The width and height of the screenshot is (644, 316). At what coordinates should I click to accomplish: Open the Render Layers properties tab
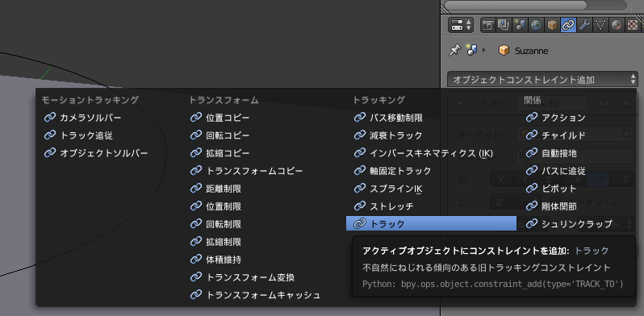504,26
